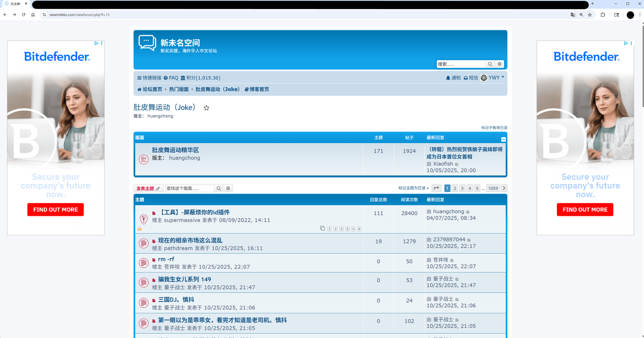The height and width of the screenshot is (338, 644).
Task: Open topic rm -rf
Action: [x=166, y=259]
